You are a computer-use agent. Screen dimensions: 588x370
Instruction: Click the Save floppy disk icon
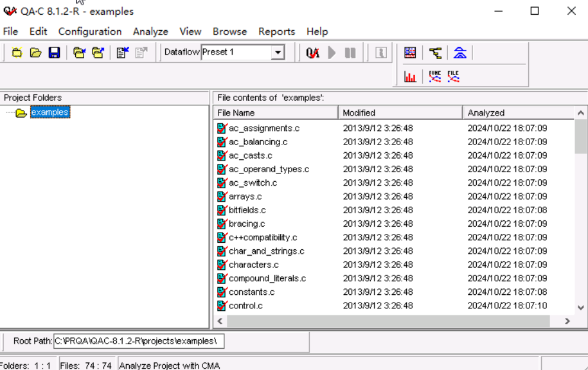[x=55, y=53]
